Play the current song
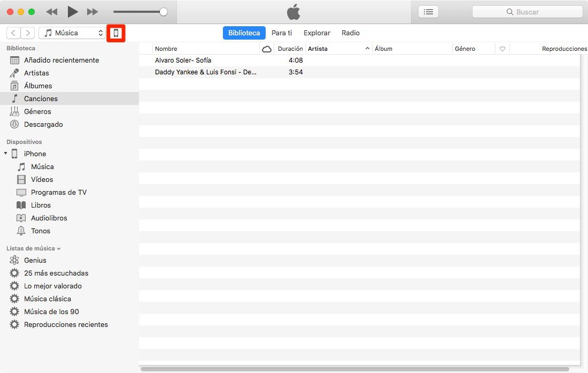 tap(72, 12)
